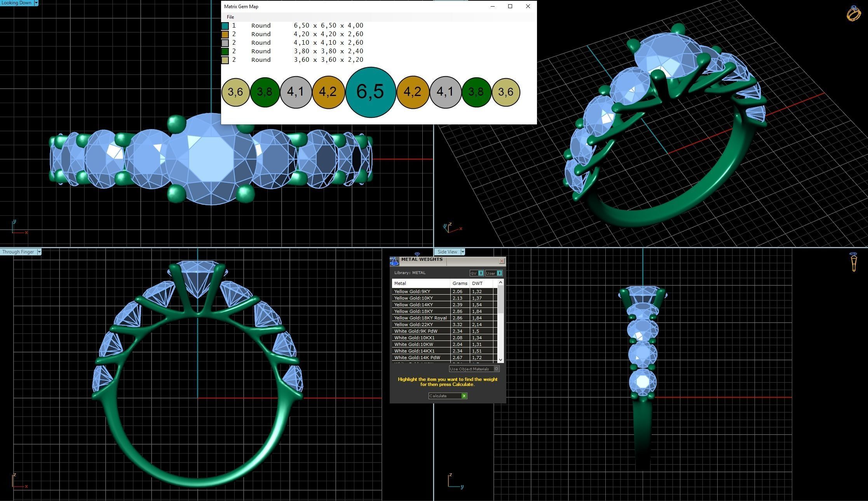Click the right gold 4,2 gem circle
Screen dimensions: 868x501
413,92
